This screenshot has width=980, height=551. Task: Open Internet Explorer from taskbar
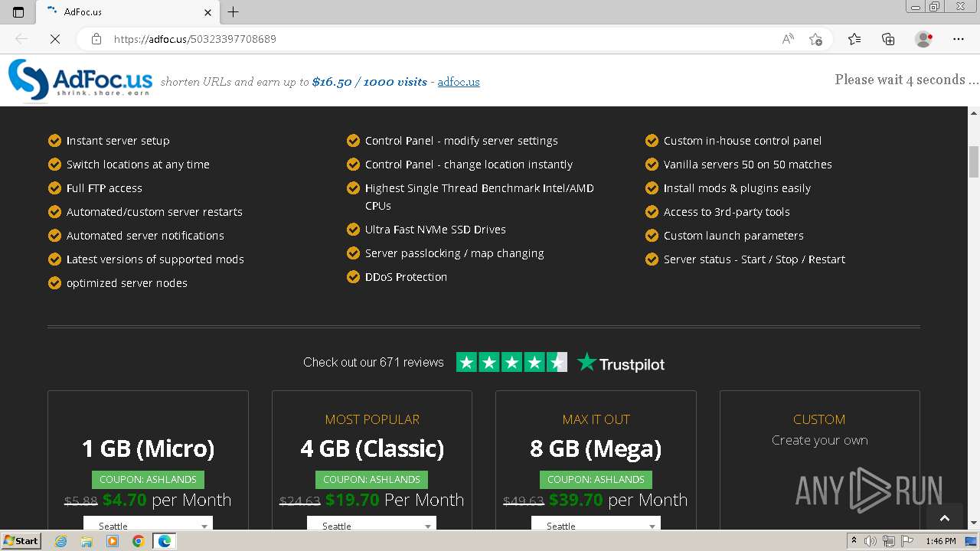(60, 541)
